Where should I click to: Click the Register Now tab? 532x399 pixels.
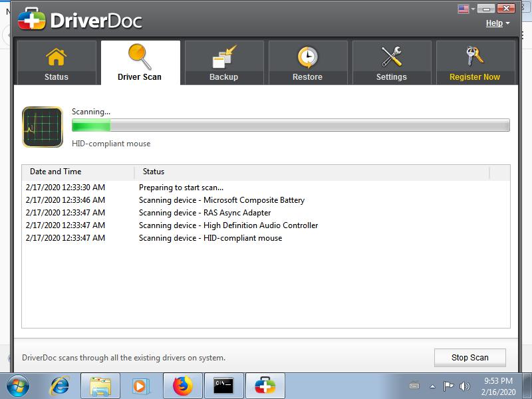pyautogui.click(x=475, y=63)
